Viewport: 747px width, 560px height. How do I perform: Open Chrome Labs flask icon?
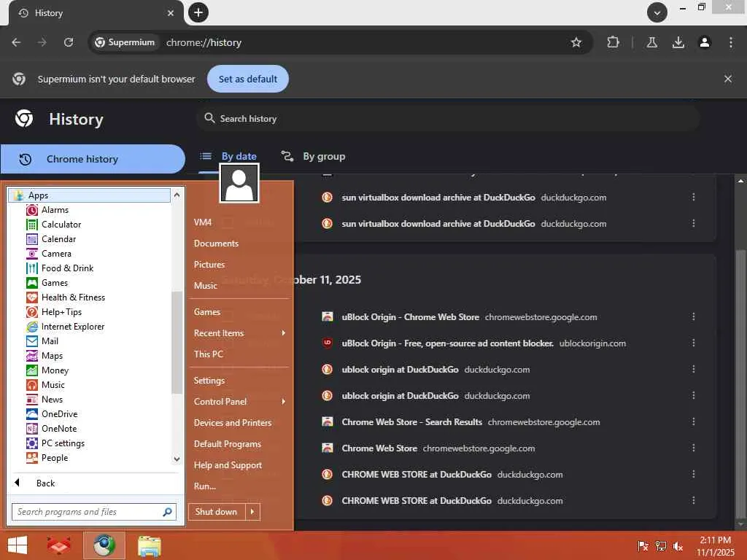(651, 42)
